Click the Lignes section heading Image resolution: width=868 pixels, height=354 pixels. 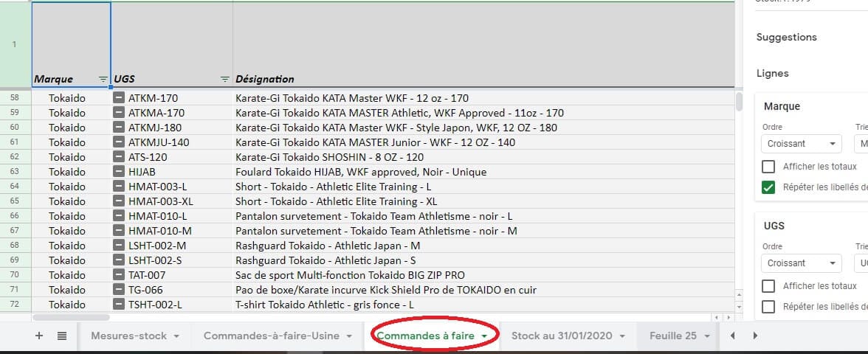[772, 74]
